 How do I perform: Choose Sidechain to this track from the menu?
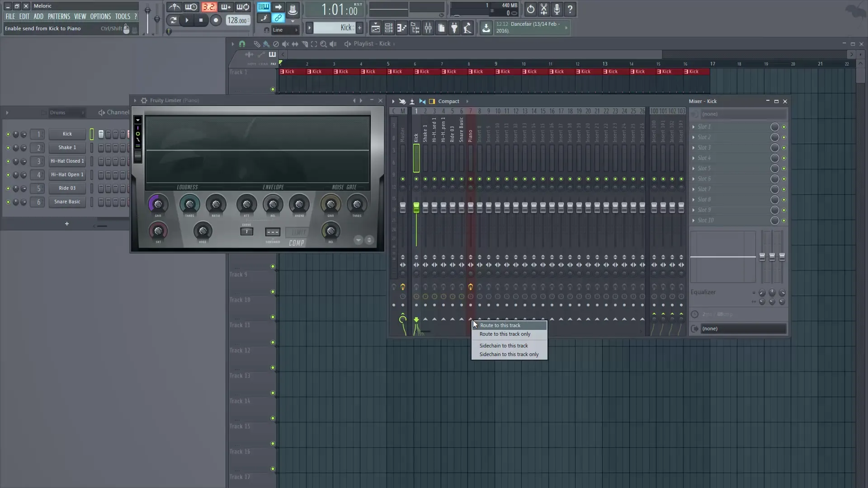pos(503,345)
